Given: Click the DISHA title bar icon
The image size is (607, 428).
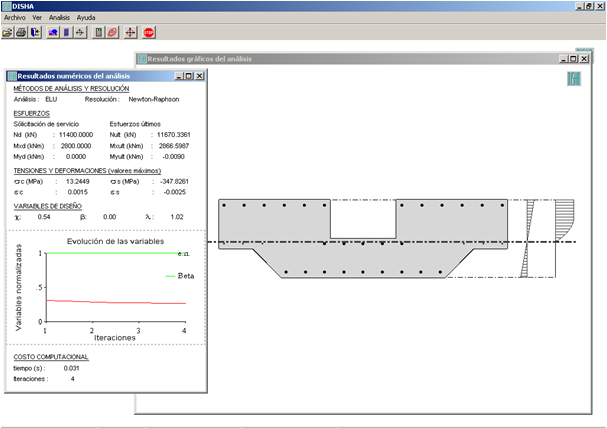Looking at the screenshot, I should pos(7,6).
